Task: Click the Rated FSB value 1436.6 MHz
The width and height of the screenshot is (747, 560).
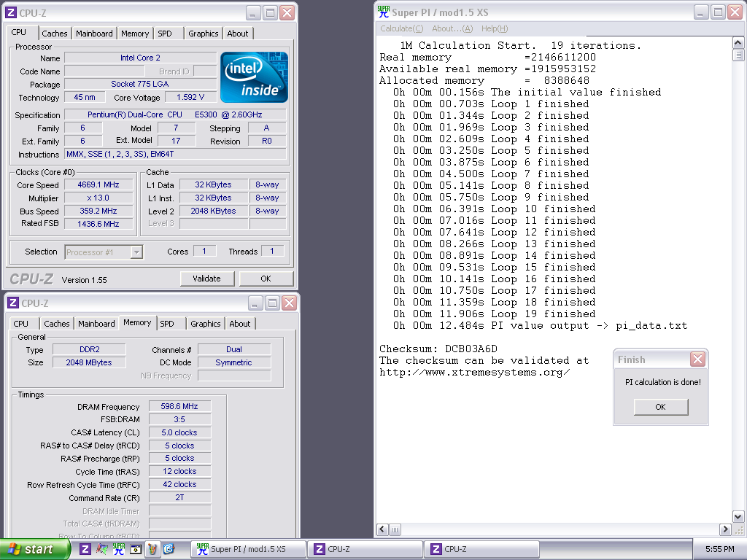Action: pyautogui.click(x=98, y=224)
